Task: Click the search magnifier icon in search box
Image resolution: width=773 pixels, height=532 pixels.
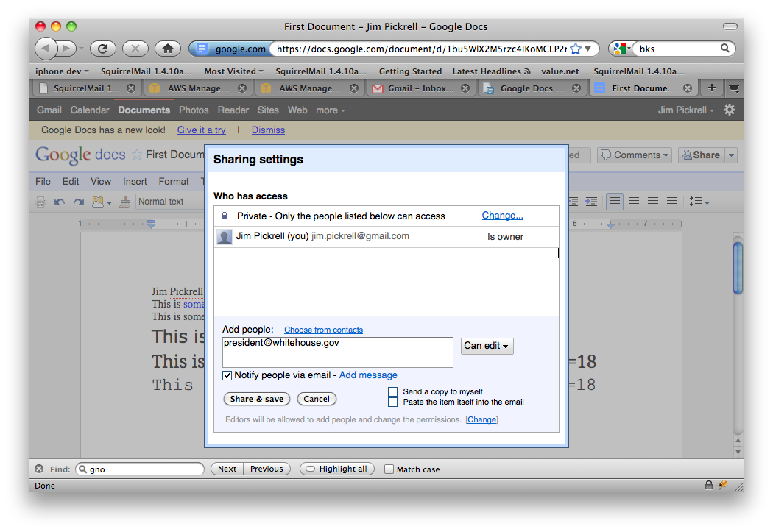Action: click(x=724, y=49)
